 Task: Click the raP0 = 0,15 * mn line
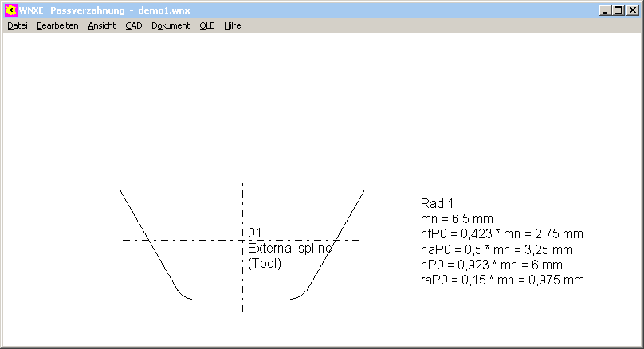[502, 280]
